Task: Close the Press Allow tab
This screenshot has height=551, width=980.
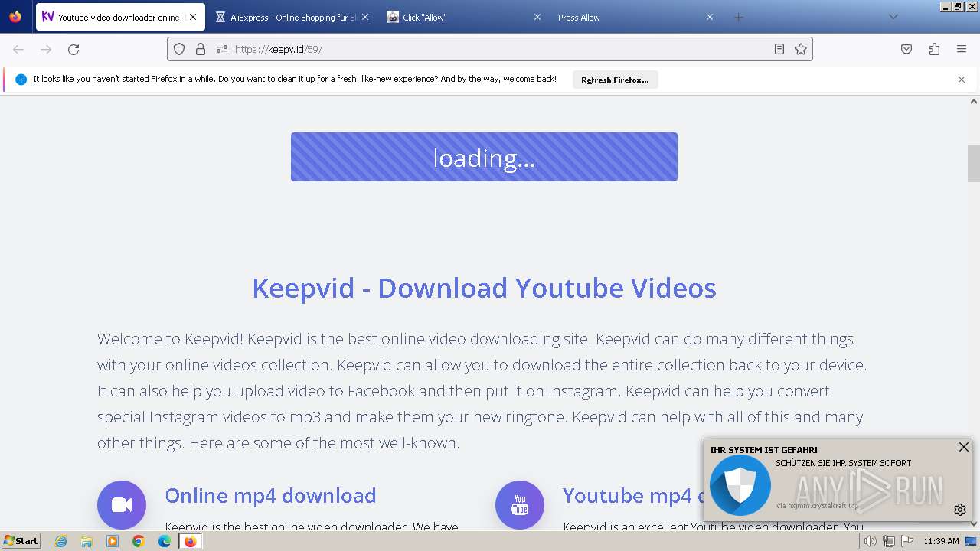Action: pos(710,17)
